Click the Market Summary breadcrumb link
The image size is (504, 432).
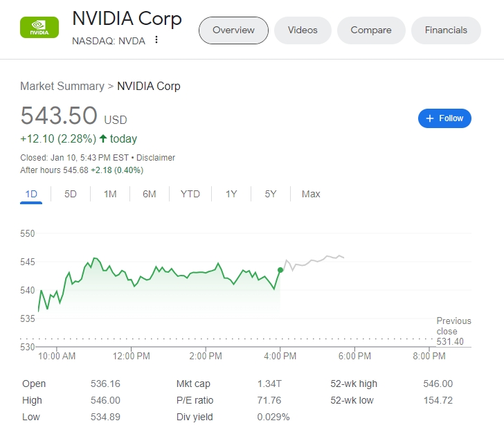point(62,87)
